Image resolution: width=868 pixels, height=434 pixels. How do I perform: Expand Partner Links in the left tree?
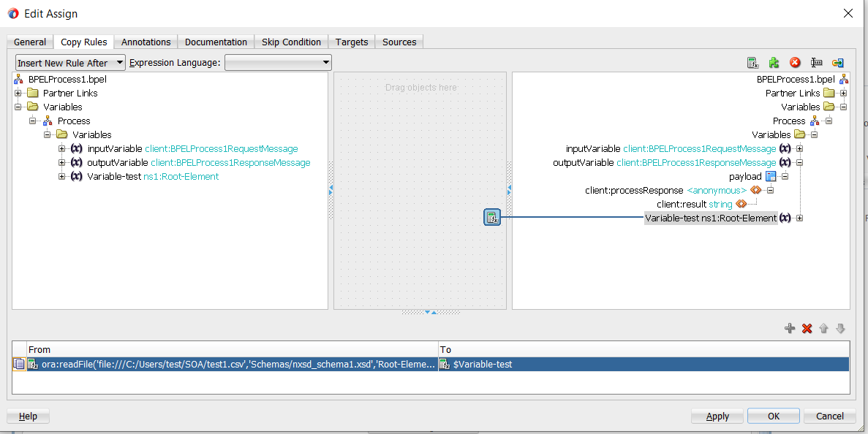pos(18,93)
